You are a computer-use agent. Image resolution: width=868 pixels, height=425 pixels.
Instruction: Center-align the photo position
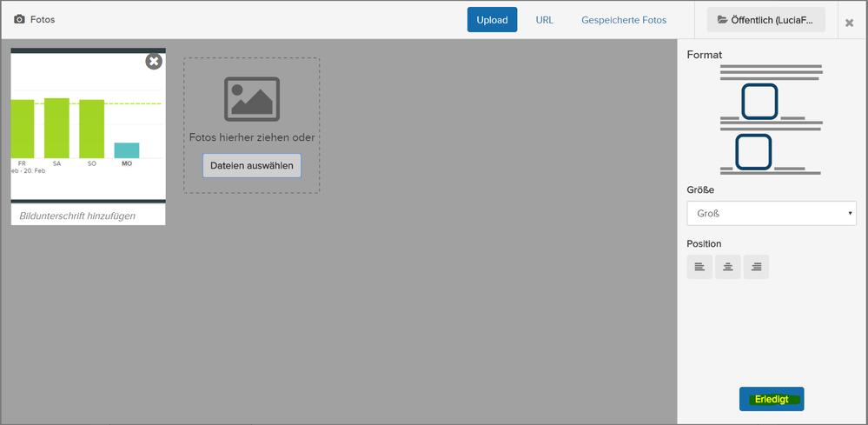pos(728,267)
